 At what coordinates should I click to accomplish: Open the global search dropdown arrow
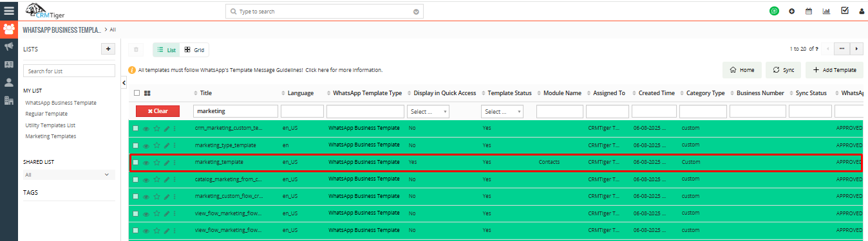(417, 12)
